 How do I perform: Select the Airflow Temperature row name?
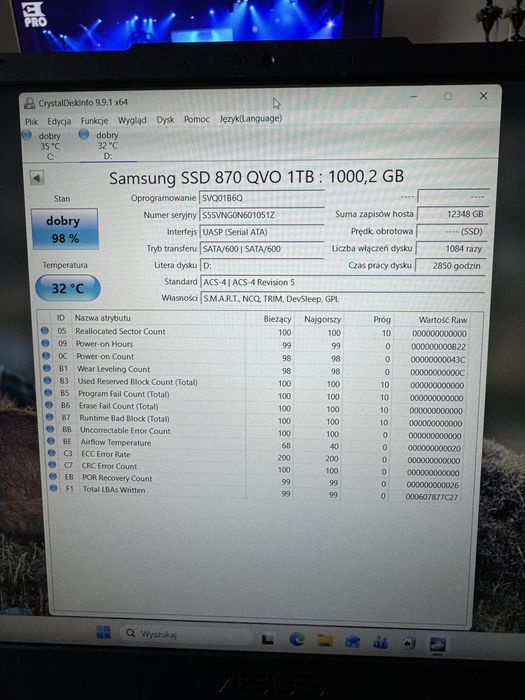[116, 442]
